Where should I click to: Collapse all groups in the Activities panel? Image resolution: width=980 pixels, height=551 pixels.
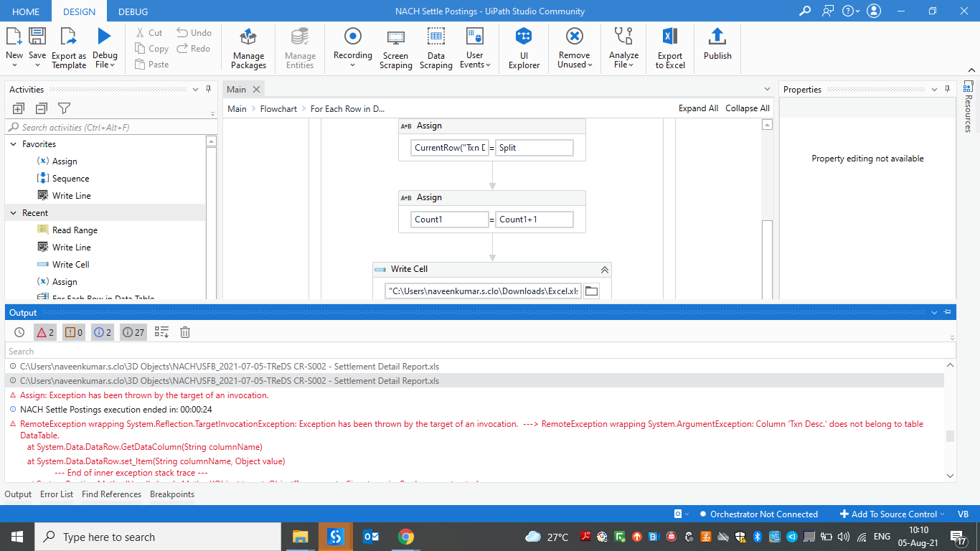[42, 108]
